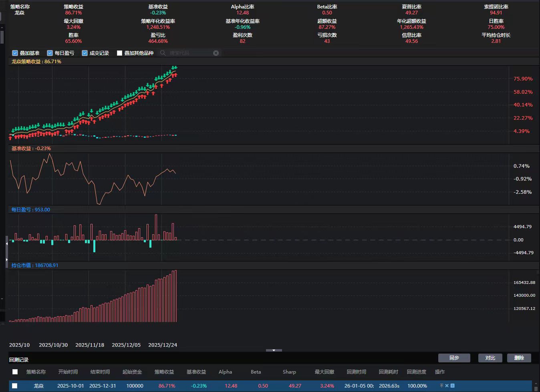Click the pin-to-top icon in 龙焱 row
Image resolution: width=540 pixels, height=392 pixels.
click(441, 386)
